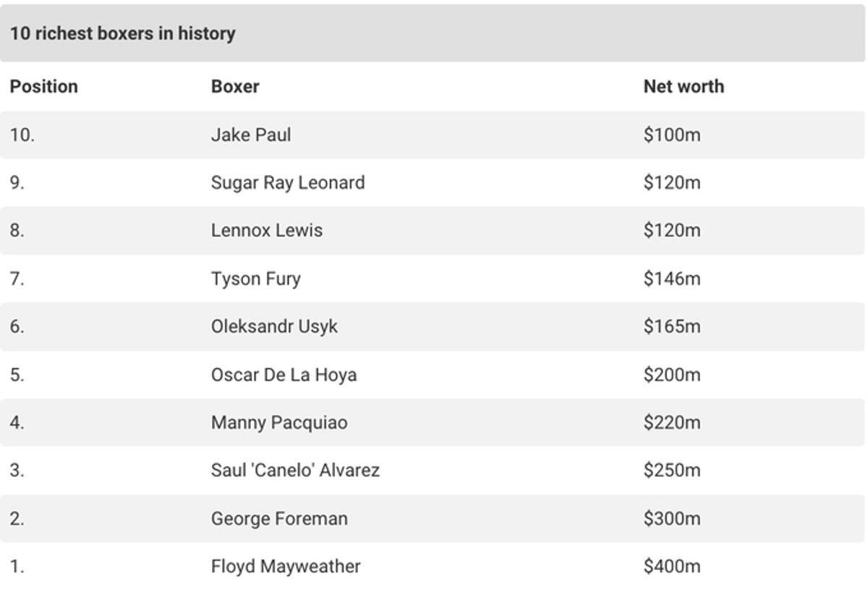The height and width of the screenshot is (594, 868).
Task: Click the George Foreman entry
Action: click(x=279, y=519)
